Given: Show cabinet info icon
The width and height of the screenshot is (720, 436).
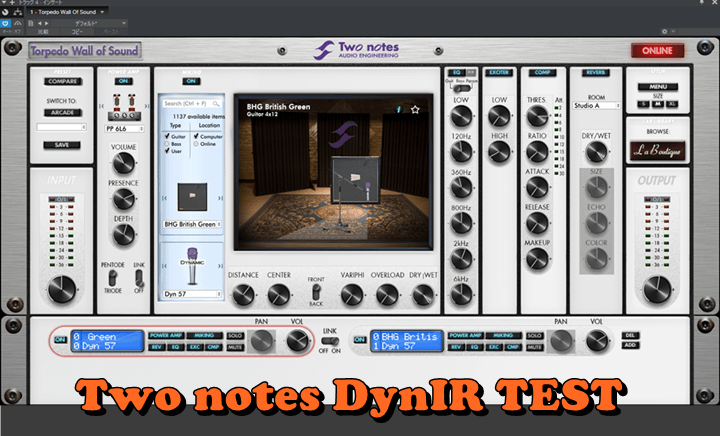Looking at the screenshot, I should tap(399, 110).
